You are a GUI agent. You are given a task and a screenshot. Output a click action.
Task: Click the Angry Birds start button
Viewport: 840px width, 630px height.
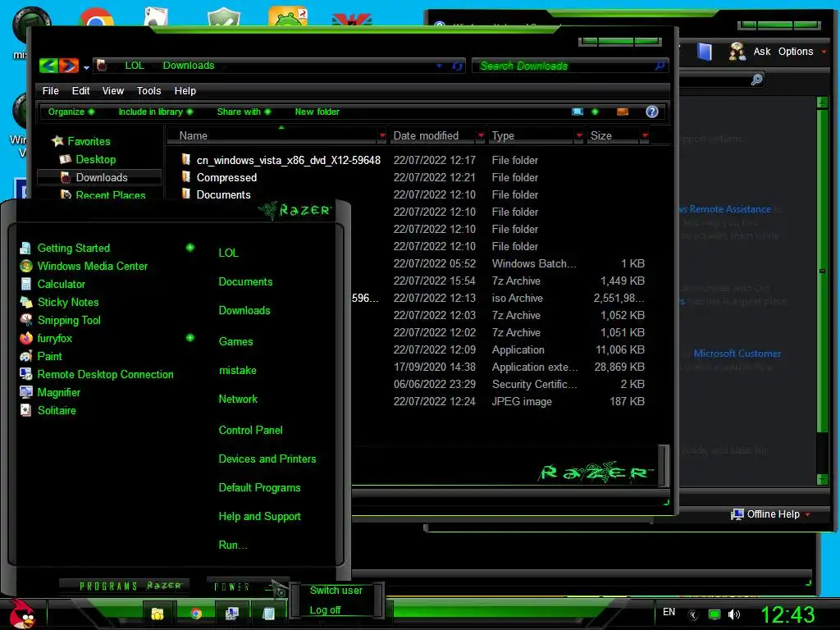point(21,614)
